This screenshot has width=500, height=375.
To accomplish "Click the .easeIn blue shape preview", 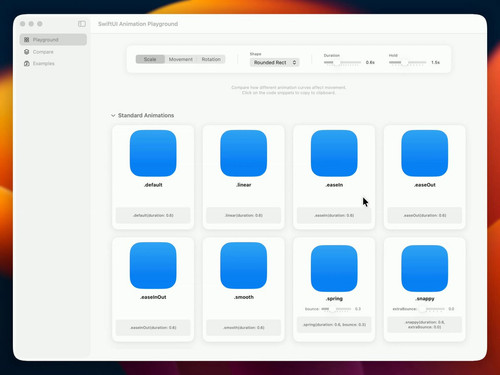I will coord(334,153).
